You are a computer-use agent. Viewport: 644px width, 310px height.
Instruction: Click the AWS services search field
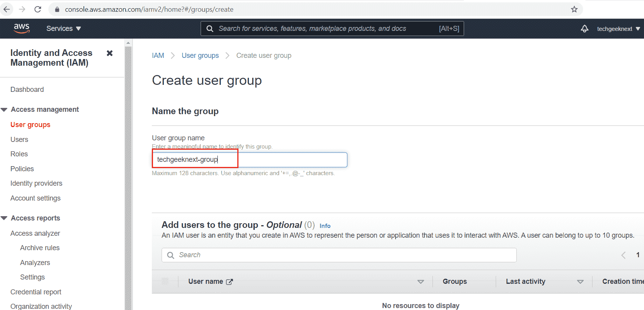(x=332, y=29)
